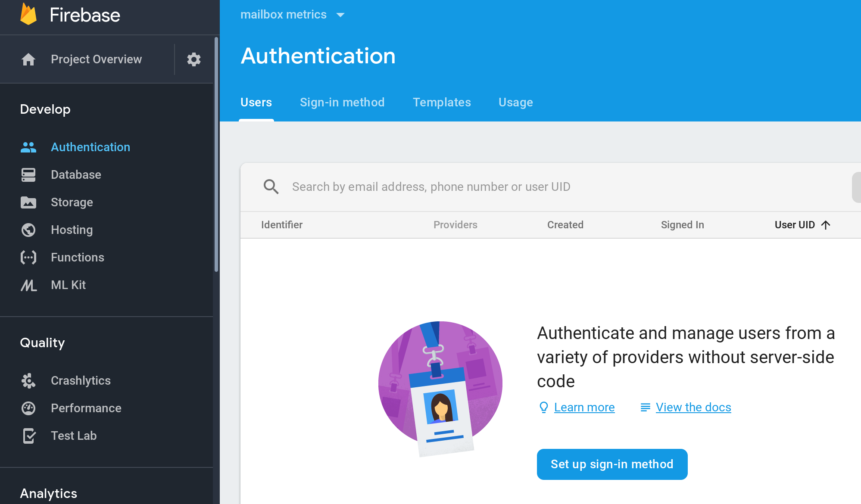Click the Hosting globe icon
This screenshot has width=861, height=504.
[x=28, y=230]
